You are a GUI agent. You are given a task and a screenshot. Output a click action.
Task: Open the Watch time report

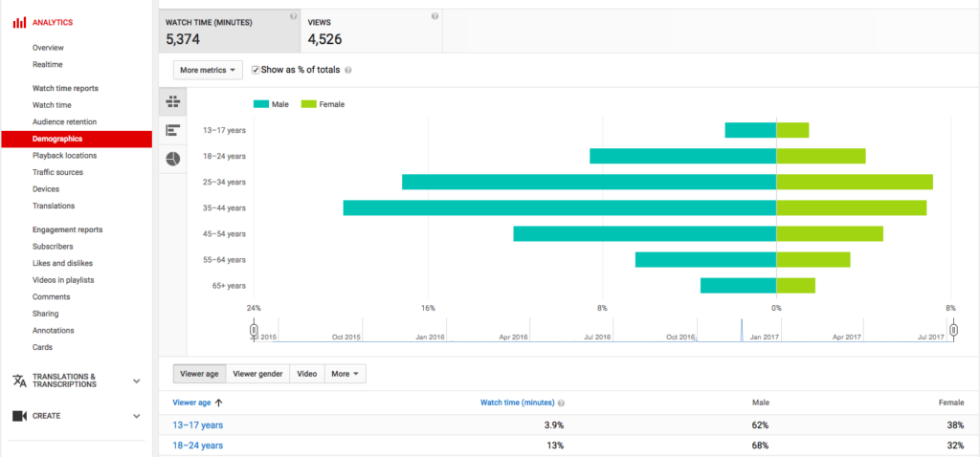point(52,105)
